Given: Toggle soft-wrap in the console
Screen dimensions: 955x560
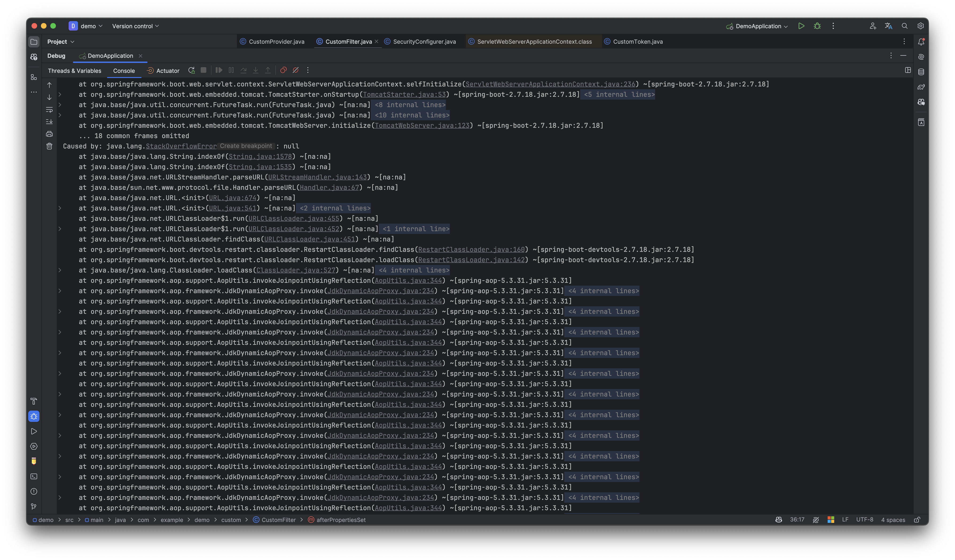Looking at the screenshot, I should [49, 110].
